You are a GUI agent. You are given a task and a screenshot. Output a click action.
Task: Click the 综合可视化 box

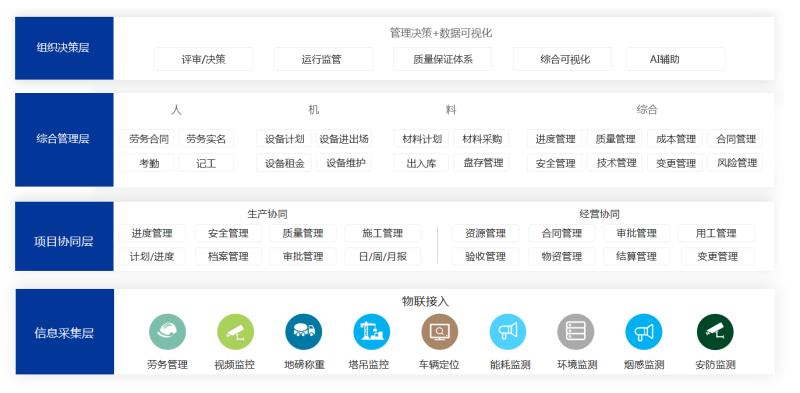[x=562, y=59]
